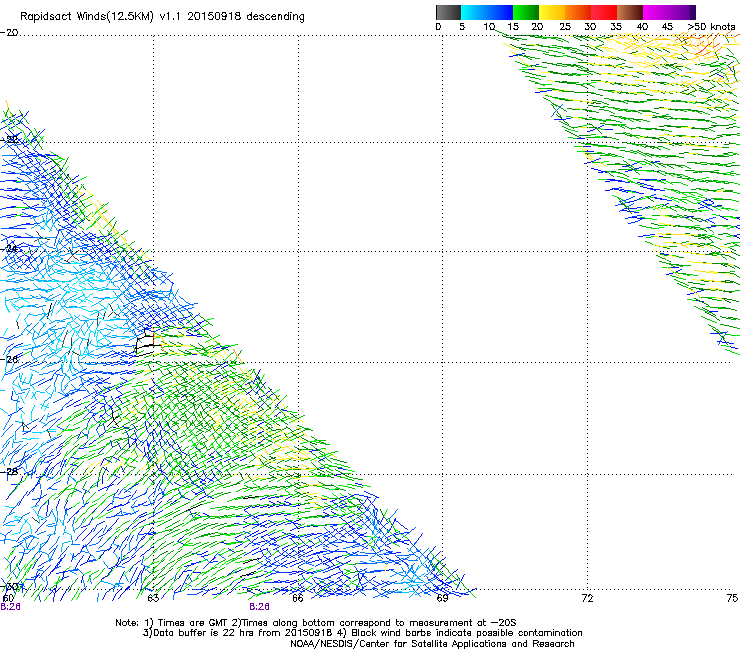Click the '-26' latitude axis label
Viewport: 740px width, 650px height.
point(9,360)
